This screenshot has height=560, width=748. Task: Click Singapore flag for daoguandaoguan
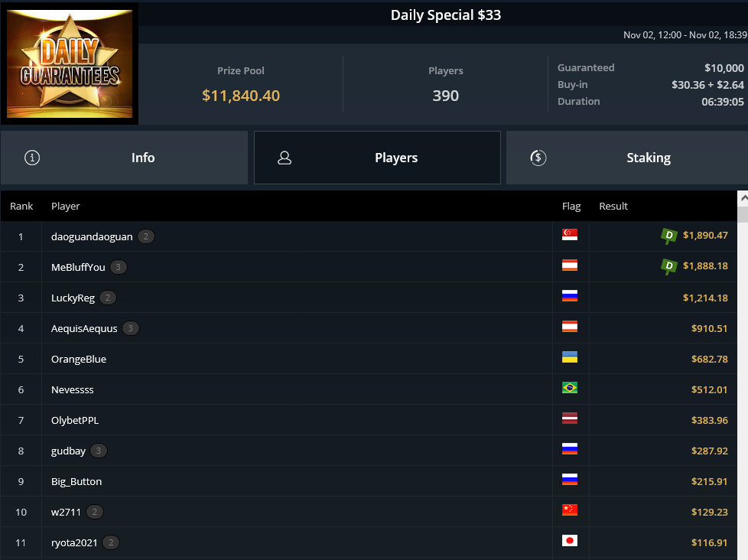(570, 235)
